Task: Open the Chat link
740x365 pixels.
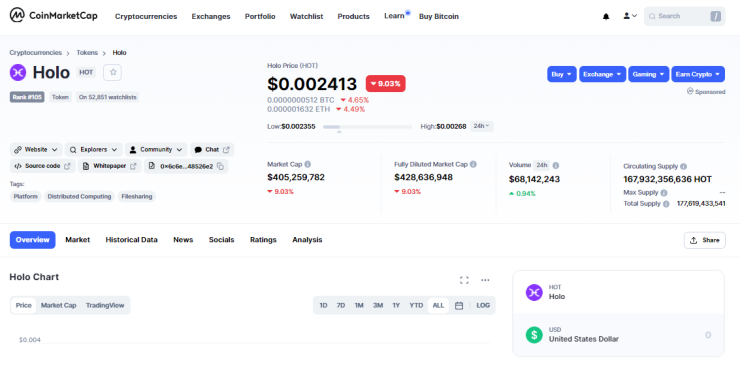Action: [x=212, y=150]
